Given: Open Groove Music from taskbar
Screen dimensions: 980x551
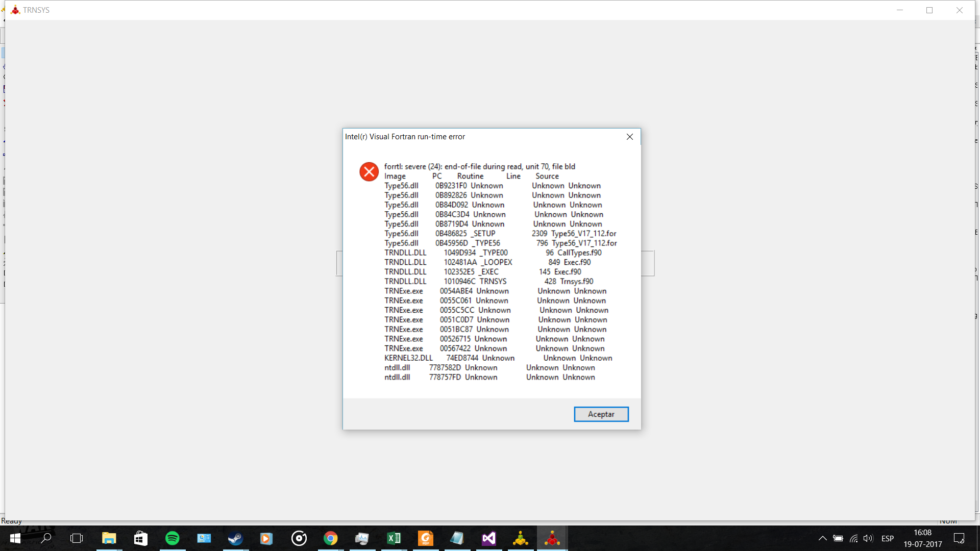Looking at the screenshot, I should [x=299, y=538].
